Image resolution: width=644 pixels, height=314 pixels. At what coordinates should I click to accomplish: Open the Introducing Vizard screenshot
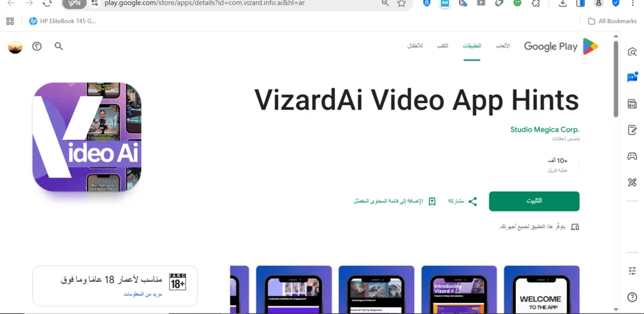coord(459,289)
